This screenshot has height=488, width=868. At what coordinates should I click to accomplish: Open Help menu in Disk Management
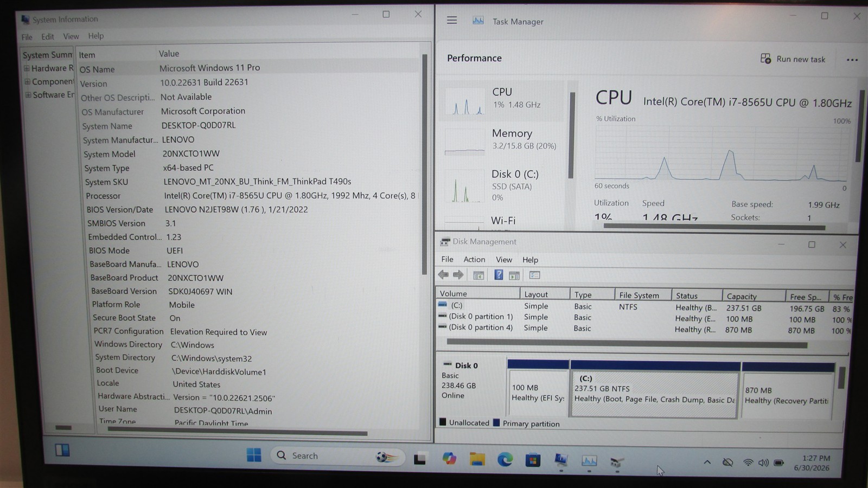(x=530, y=260)
